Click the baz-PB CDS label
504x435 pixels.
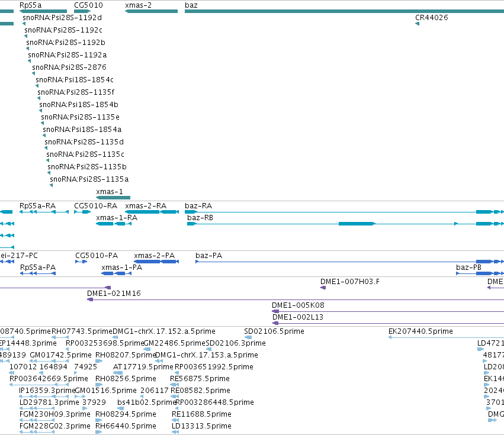pyautogui.click(x=468, y=268)
